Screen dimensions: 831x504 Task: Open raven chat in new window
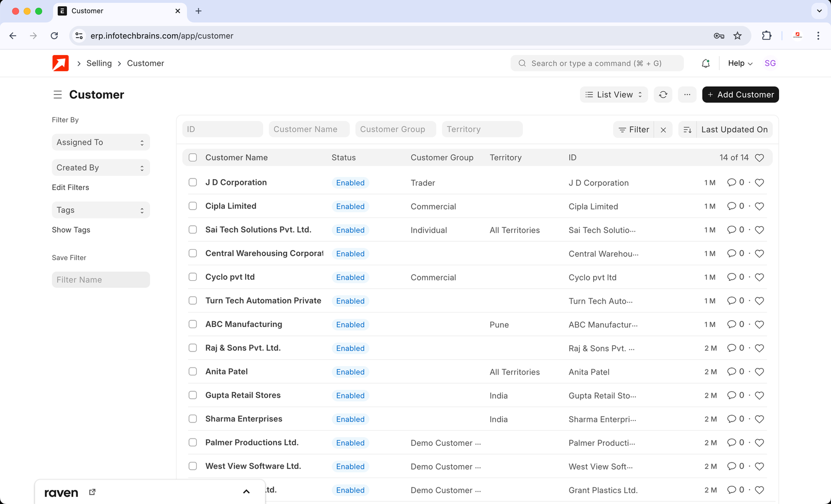point(92,492)
